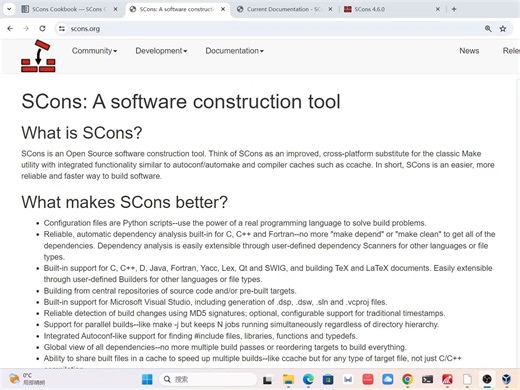
Task: Open Microsoft Store from the taskbar
Action: [x=328, y=379]
